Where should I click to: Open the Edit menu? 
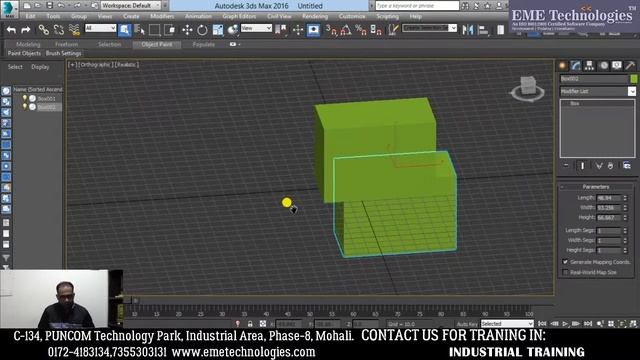[31, 16]
